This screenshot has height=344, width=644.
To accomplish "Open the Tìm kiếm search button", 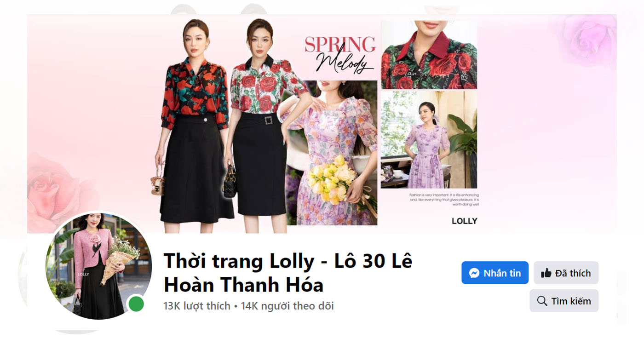I will point(564,301).
